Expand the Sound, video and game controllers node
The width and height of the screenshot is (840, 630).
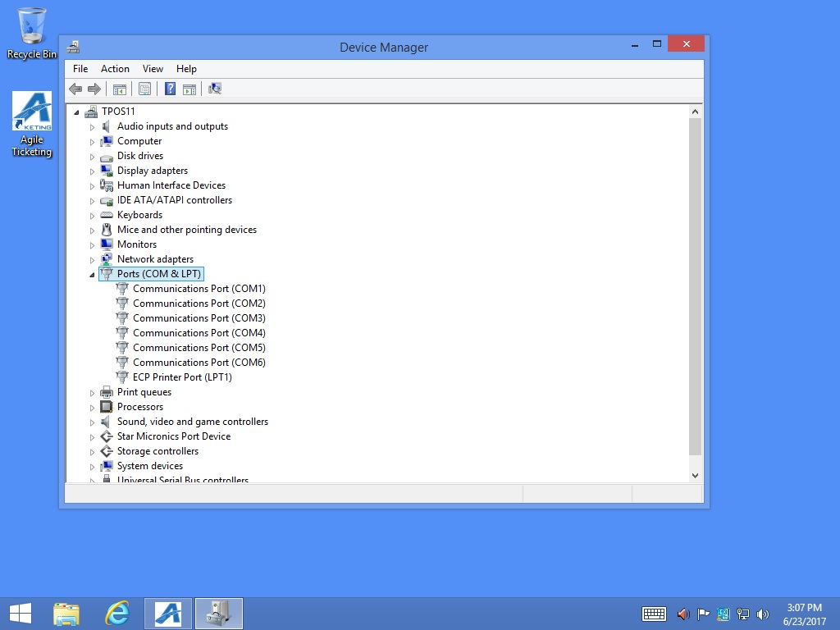[92, 422]
